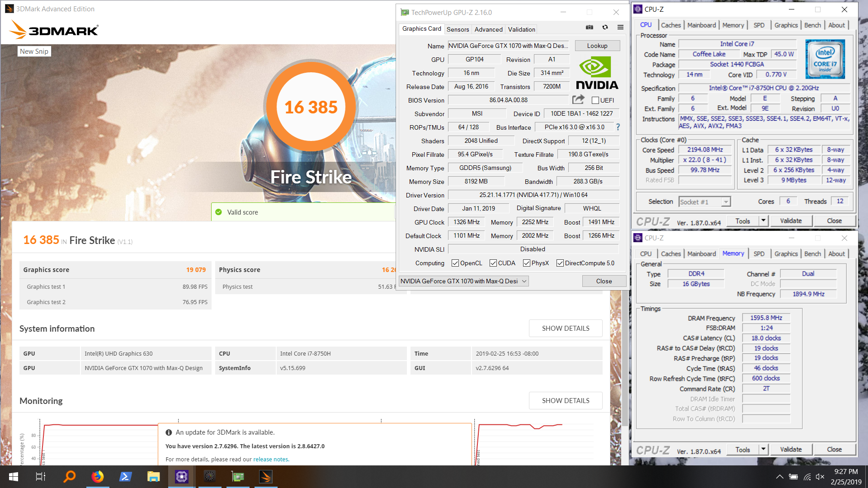Screen dimensions: 868x488
Task: Click the muted volume tray icon
Action: [x=820, y=477]
